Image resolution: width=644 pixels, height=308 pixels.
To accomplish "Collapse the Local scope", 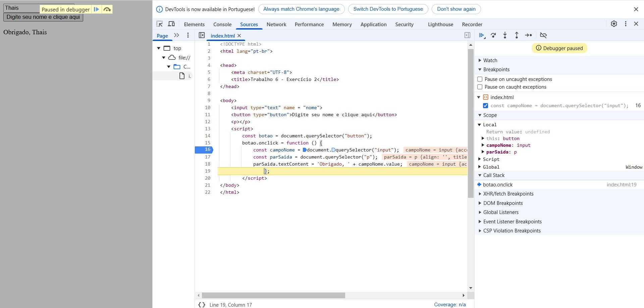I will click(480, 125).
